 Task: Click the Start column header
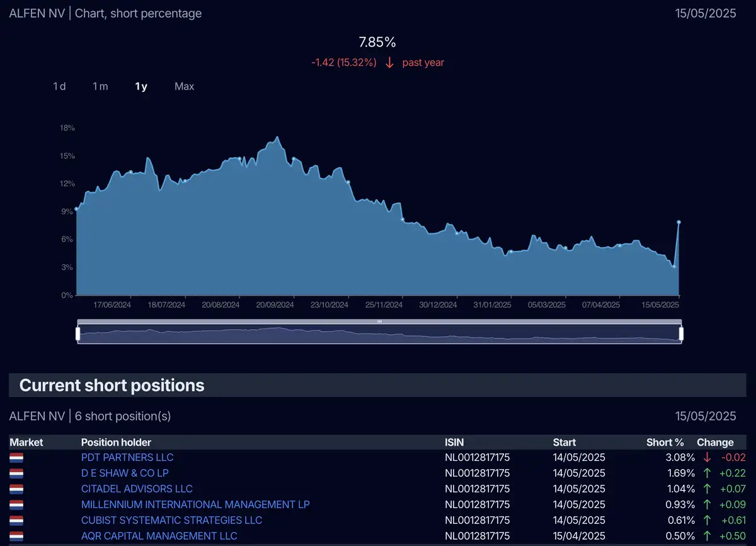564,442
